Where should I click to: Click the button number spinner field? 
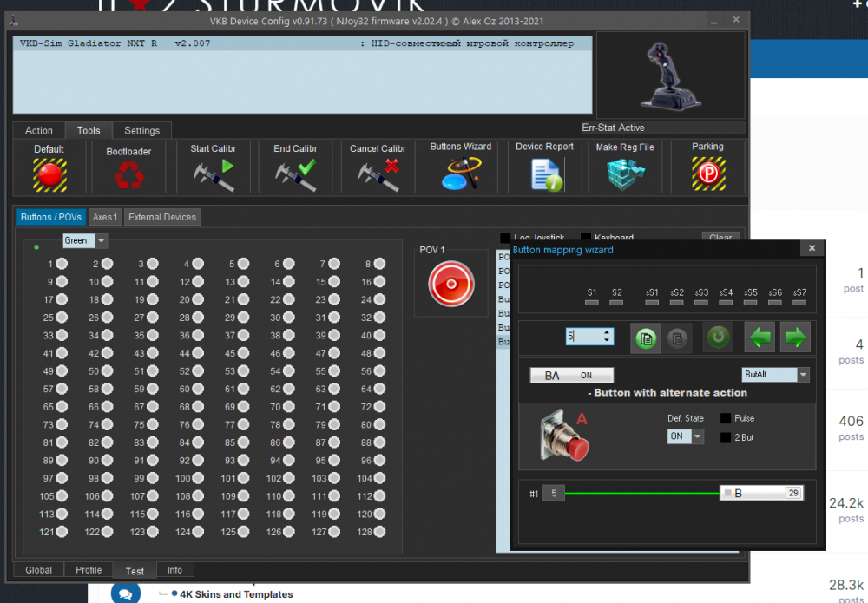582,337
